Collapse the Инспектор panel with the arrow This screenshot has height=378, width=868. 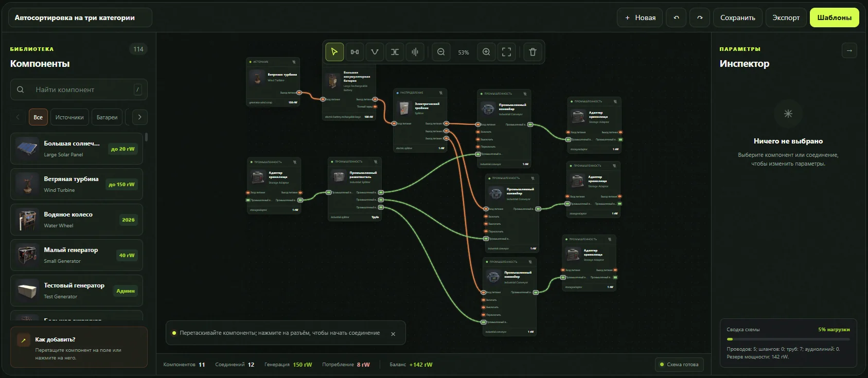click(849, 50)
